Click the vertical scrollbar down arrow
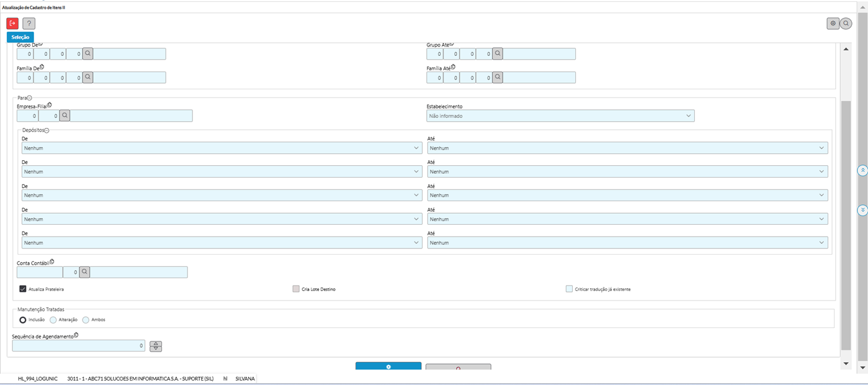This screenshot has width=868, height=385. pos(845,363)
